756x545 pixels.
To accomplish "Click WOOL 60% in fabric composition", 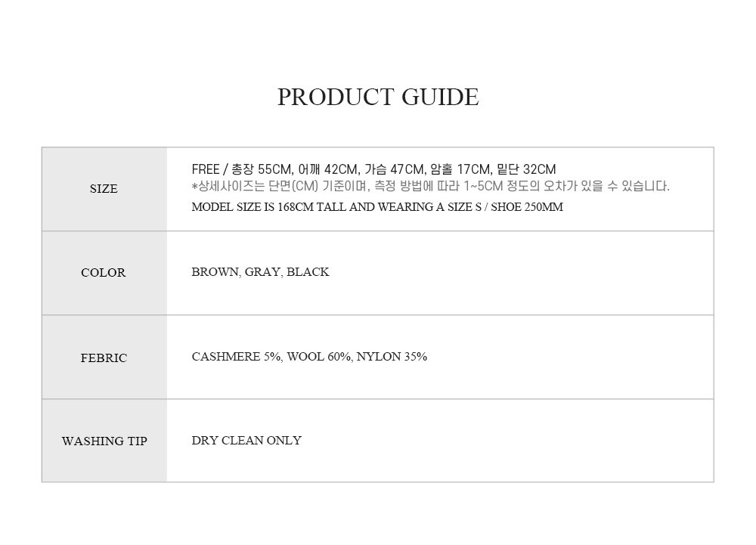I will coord(319,357).
